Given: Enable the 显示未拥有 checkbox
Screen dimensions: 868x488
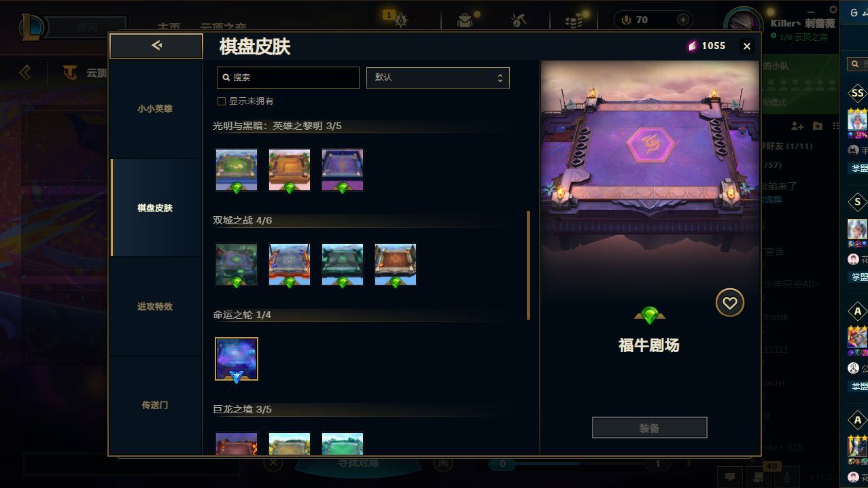Looking at the screenshot, I should (x=221, y=101).
